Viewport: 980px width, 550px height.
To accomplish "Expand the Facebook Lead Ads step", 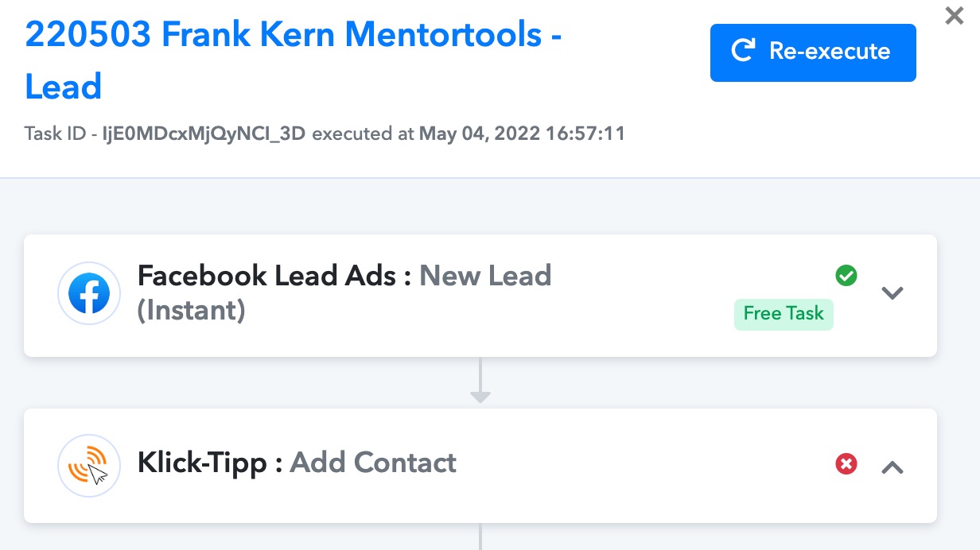I will click(892, 293).
